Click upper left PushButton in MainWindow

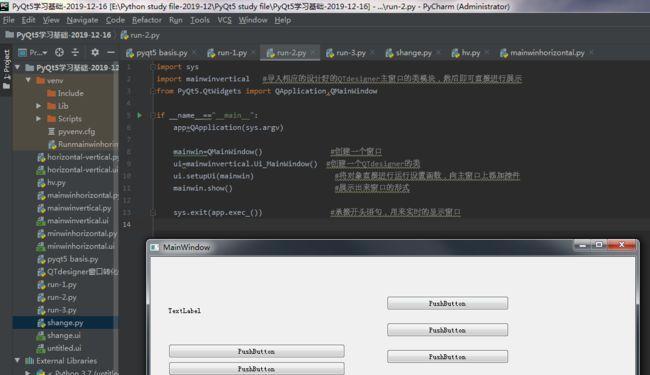point(256,351)
